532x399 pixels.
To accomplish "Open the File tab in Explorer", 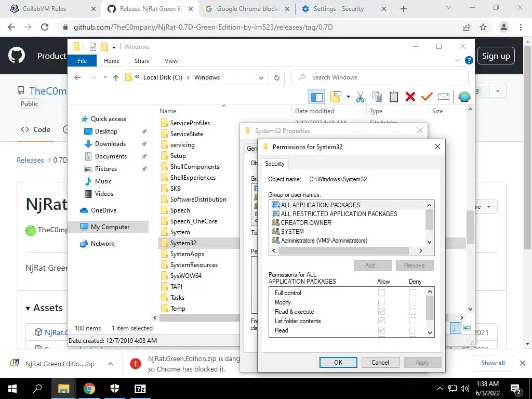I will pyautogui.click(x=82, y=61).
